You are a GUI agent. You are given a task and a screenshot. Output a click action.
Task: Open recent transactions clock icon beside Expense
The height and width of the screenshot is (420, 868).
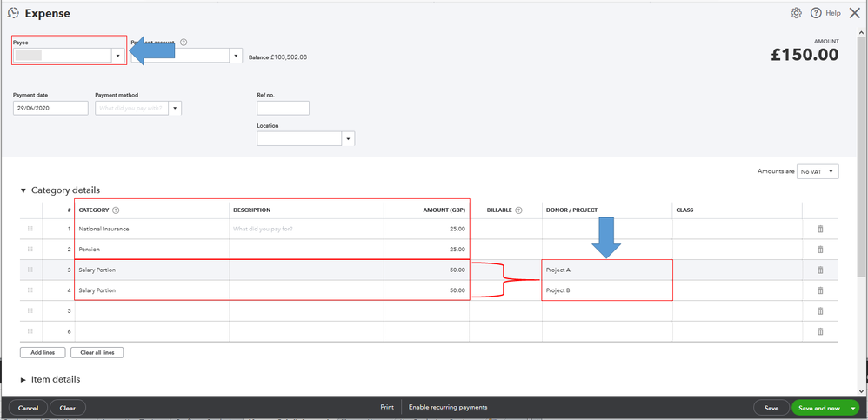(x=13, y=13)
